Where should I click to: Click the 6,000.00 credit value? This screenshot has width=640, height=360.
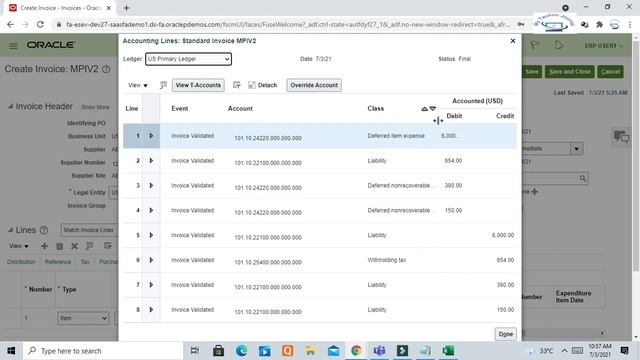[x=503, y=235]
